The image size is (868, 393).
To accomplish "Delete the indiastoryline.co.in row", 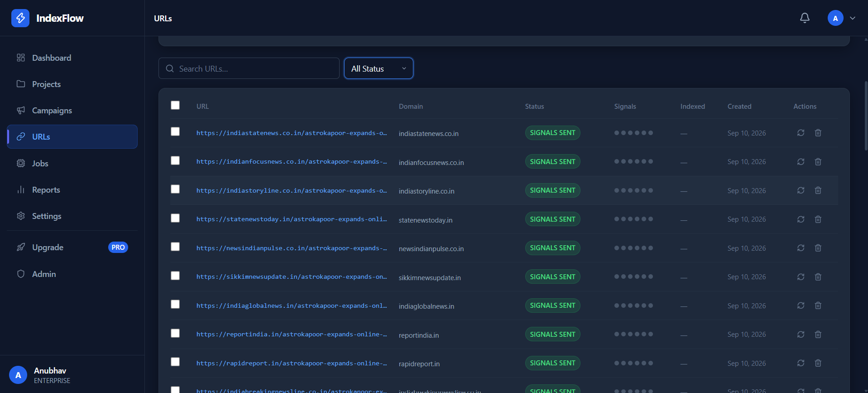I will tap(818, 190).
